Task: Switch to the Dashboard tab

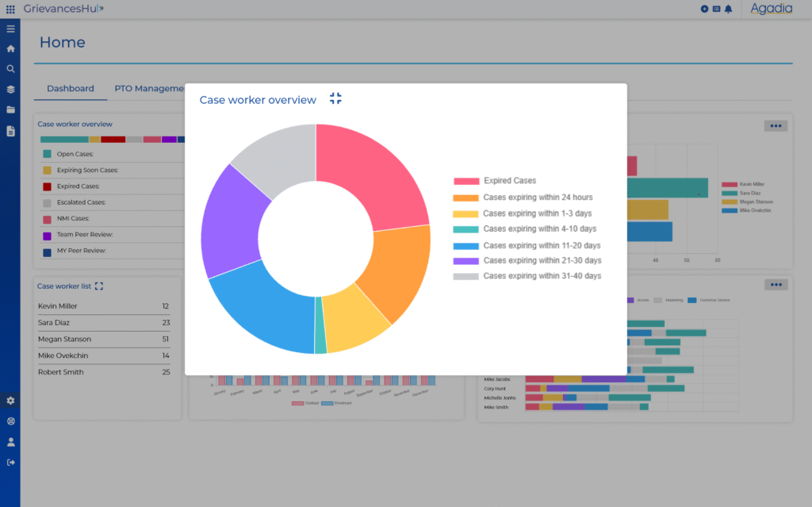Action: pos(70,89)
